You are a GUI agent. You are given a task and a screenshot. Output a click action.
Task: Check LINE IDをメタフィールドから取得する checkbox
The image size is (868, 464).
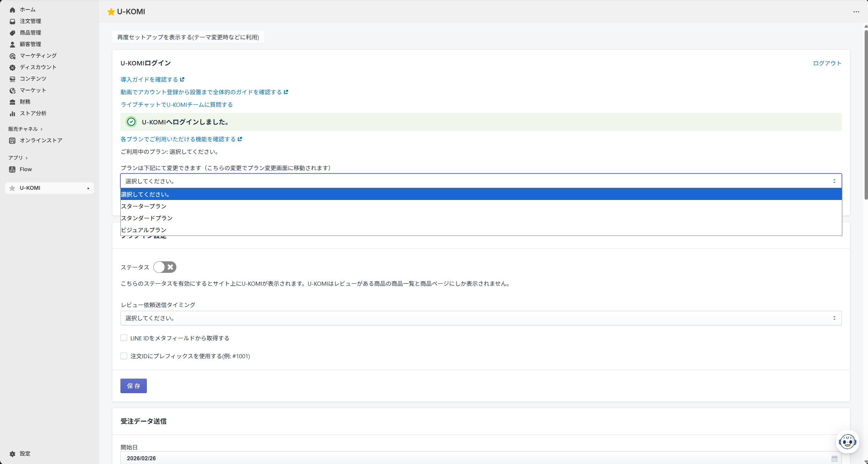(x=124, y=338)
